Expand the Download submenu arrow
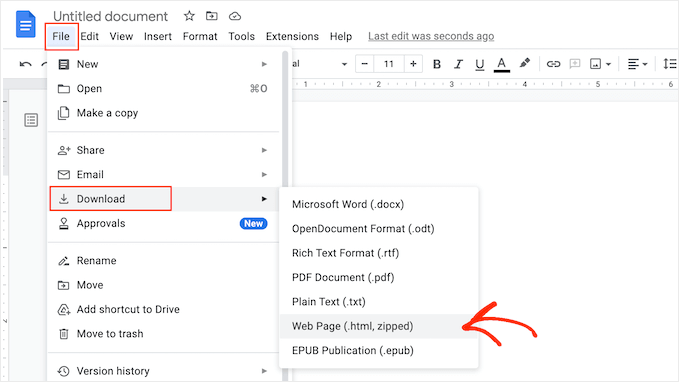This screenshot has width=680, height=383. tap(264, 199)
